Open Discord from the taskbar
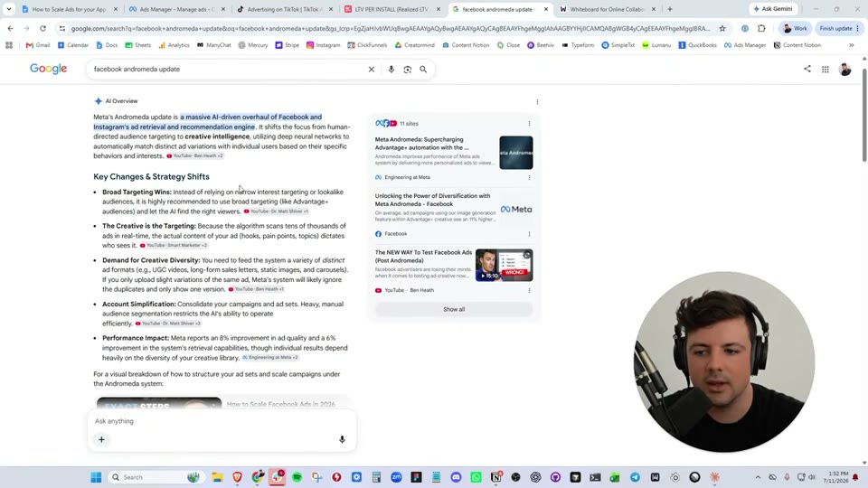This screenshot has height=488, width=868. (x=456, y=477)
